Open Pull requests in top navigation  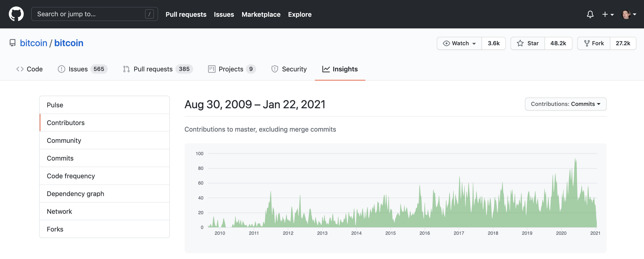pos(186,14)
